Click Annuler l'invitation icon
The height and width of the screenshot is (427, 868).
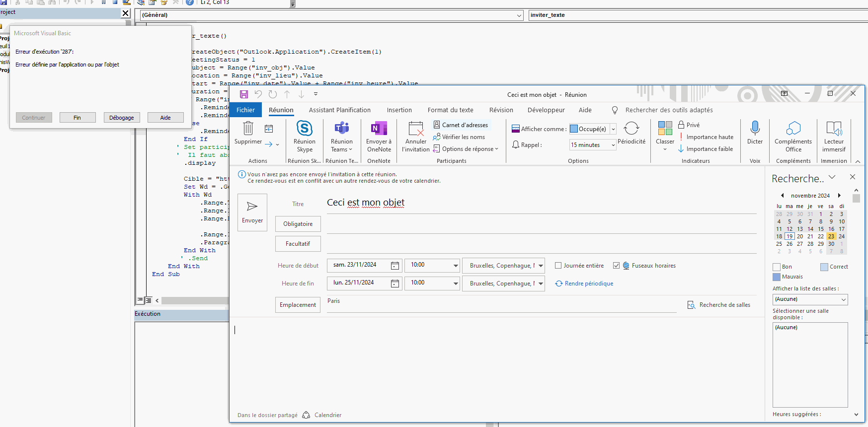[x=415, y=129]
